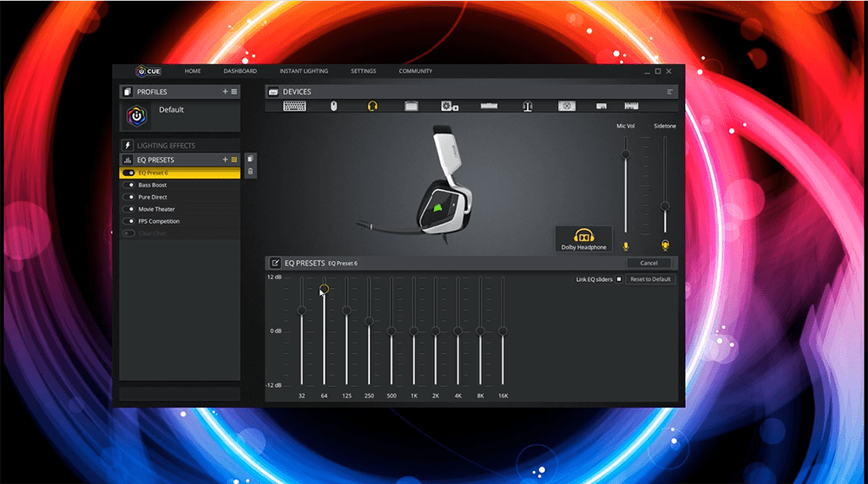Click the 2K EQ slider handle

pyautogui.click(x=436, y=330)
